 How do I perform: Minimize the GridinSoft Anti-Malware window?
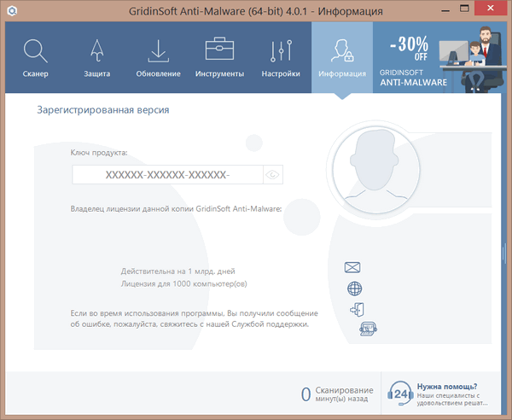(445, 11)
